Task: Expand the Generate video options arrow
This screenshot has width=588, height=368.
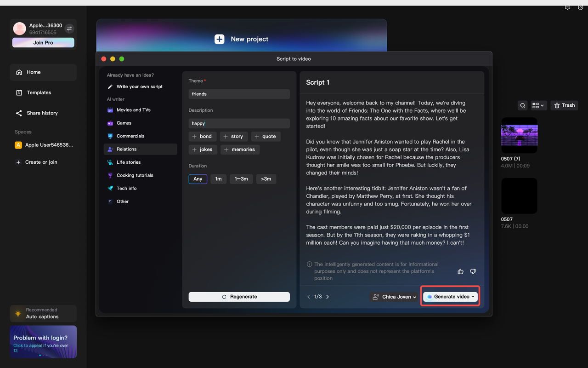Action: 473,297
